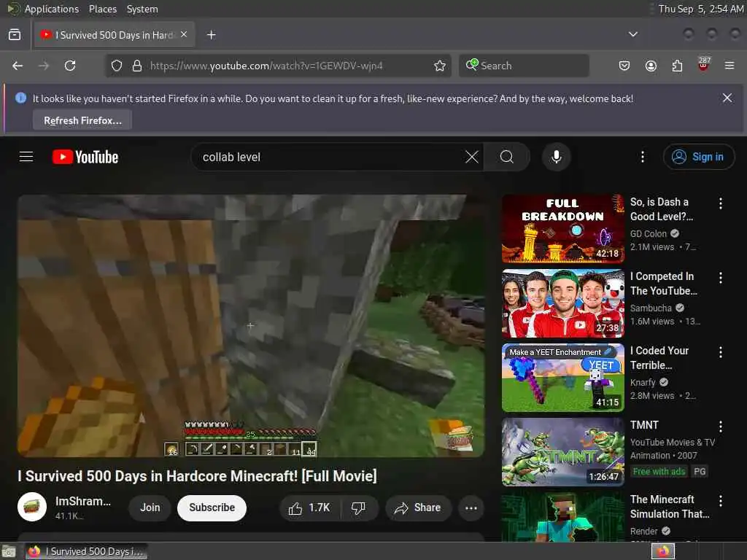The height and width of the screenshot is (560, 747).
Task: Open tracking protection shield icon
Action: click(117, 66)
